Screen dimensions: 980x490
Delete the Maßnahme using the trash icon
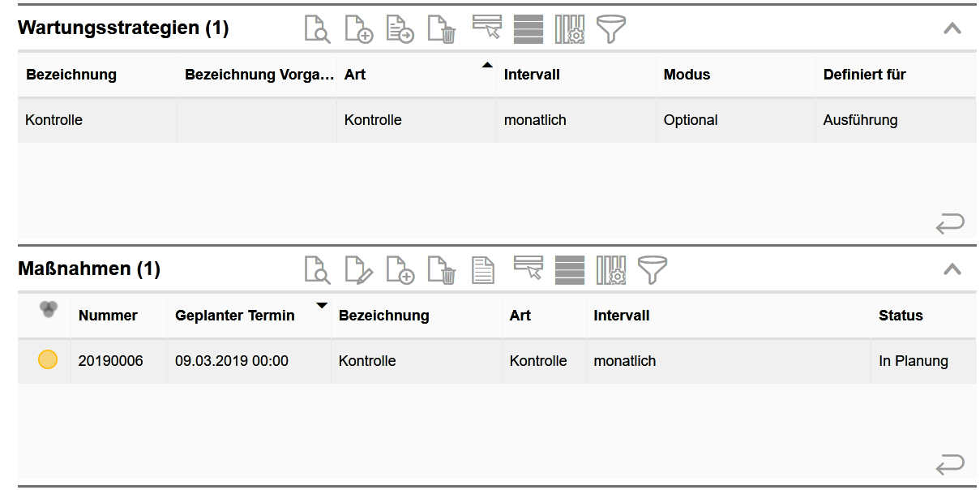[x=442, y=269]
